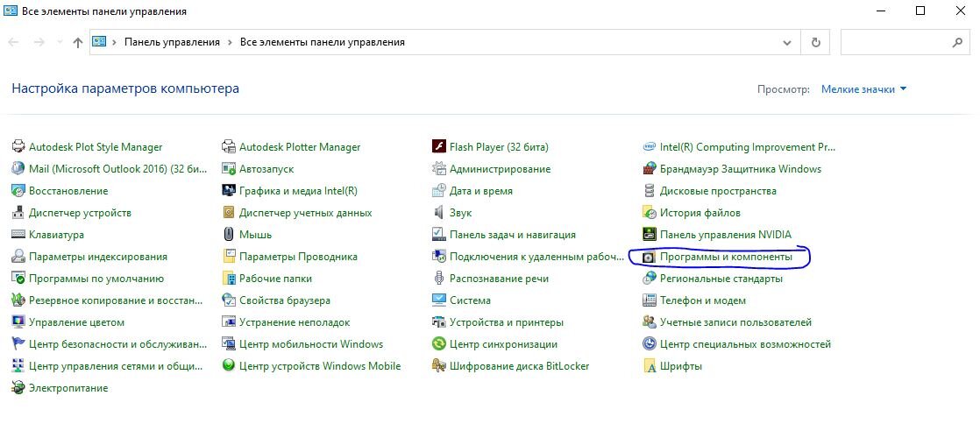Image resolution: width=980 pixels, height=438 pixels.
Task: Open the Региональные стандарты link
Action: coord(721,279)
